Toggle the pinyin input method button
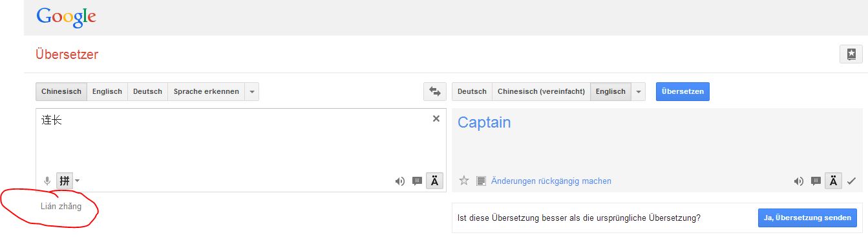Image resolution: width=868 pixels, height=237 pixels. (x=65, y=181)
